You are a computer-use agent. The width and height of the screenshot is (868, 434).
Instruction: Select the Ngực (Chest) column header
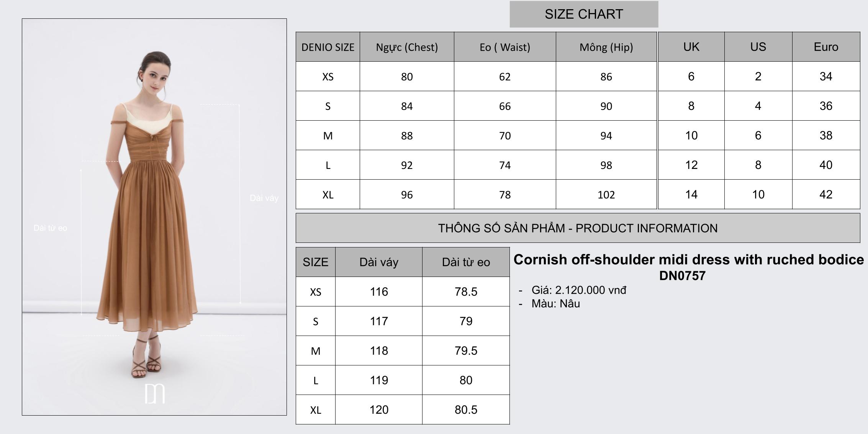407,47
